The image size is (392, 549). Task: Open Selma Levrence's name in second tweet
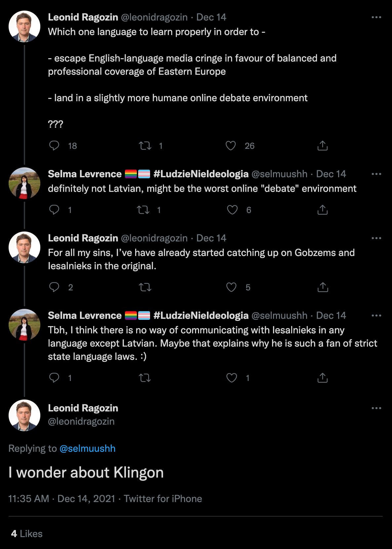[x=85, y=174]
